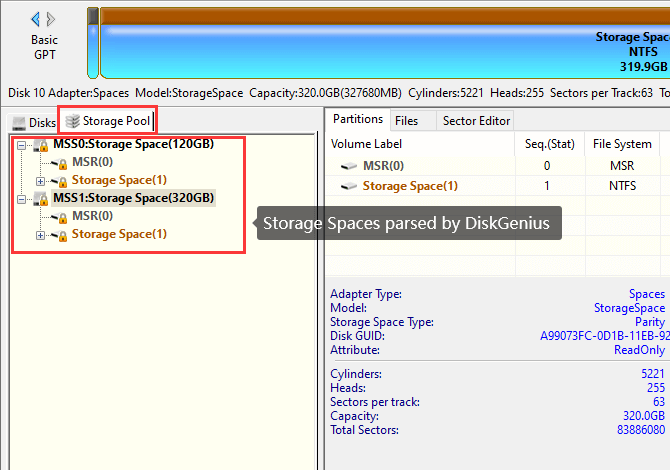Collapse the MSS0:Storage Space(120GB) tree node

point(22,145)
